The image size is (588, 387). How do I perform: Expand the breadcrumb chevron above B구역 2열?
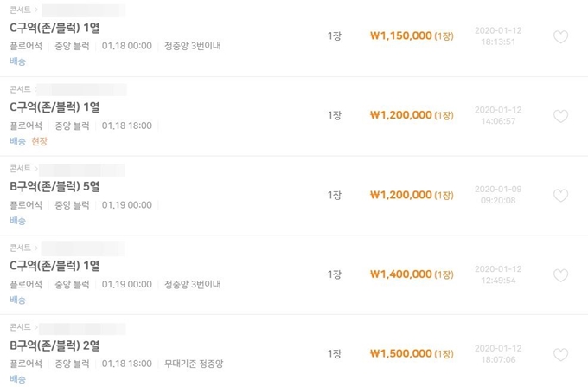point(36,327)
